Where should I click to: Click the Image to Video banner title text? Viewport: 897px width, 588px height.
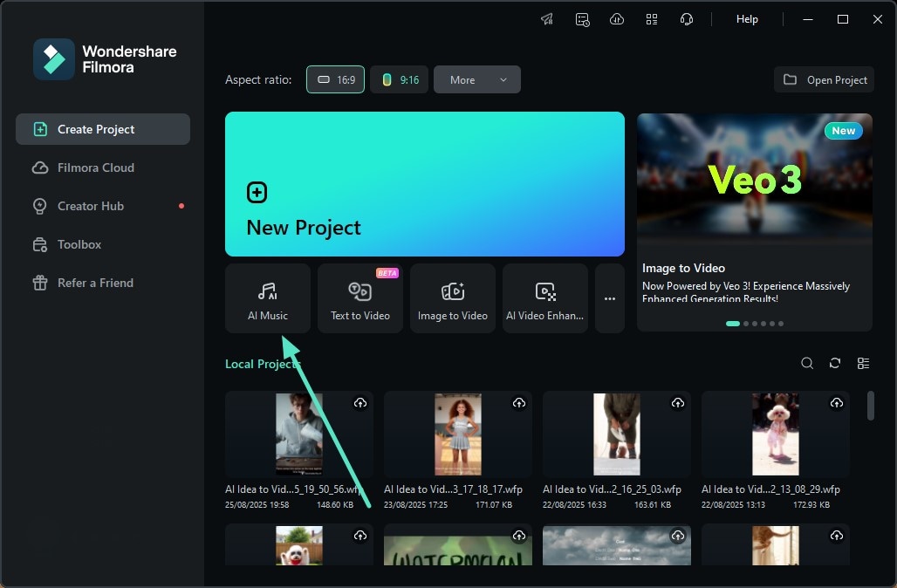(683, 268)
